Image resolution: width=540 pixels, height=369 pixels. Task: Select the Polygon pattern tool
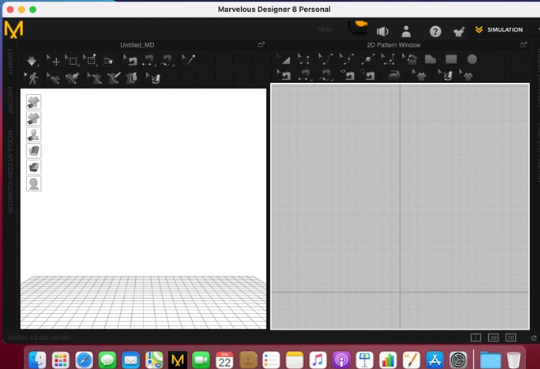430,60
